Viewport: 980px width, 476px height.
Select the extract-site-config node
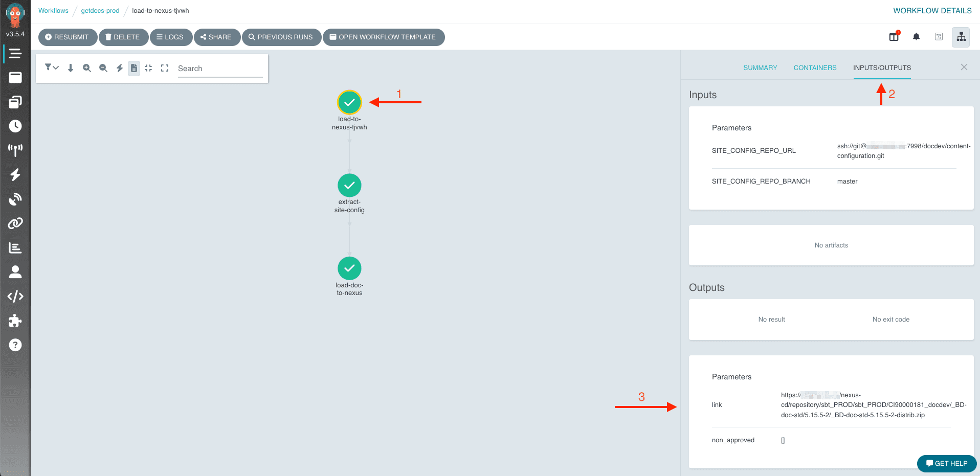click(349, 186)
